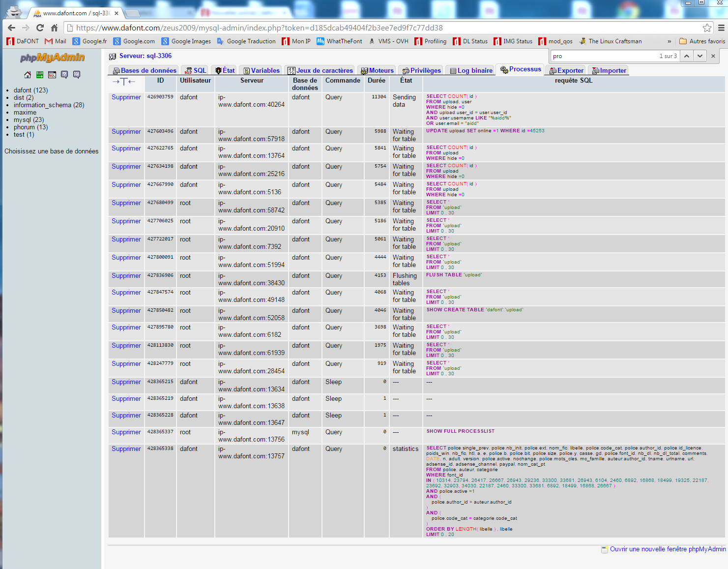Open the SQL query window icon

click(x=52, y=75)
